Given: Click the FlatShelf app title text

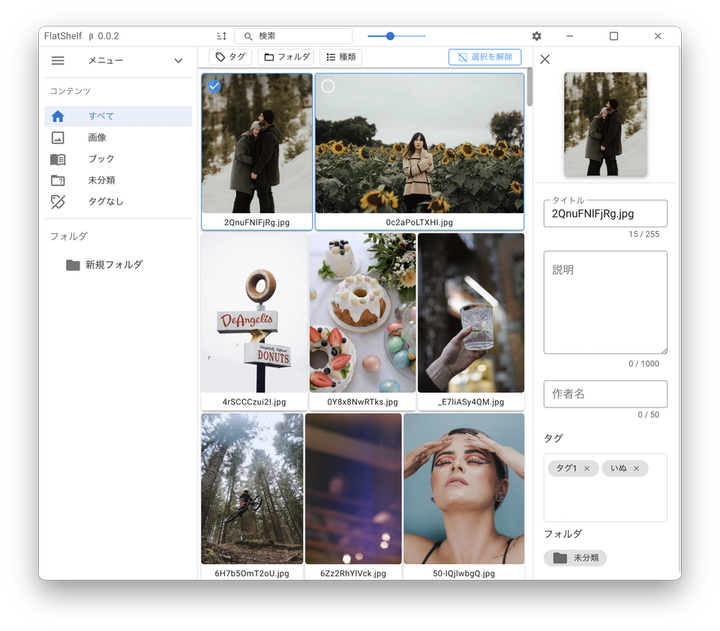Looking at the screenshot, I should (x=63, y=36).
